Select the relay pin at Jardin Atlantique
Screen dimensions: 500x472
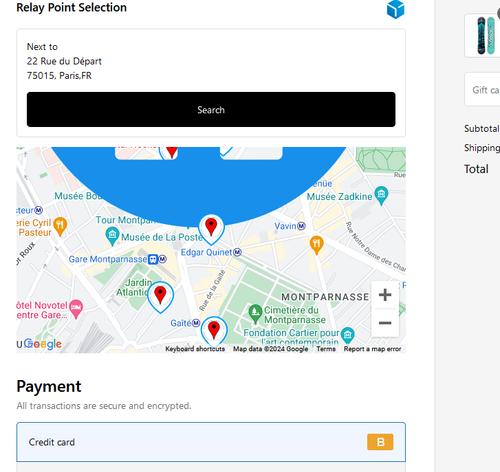pyautogui.click(x=160, y=297)
